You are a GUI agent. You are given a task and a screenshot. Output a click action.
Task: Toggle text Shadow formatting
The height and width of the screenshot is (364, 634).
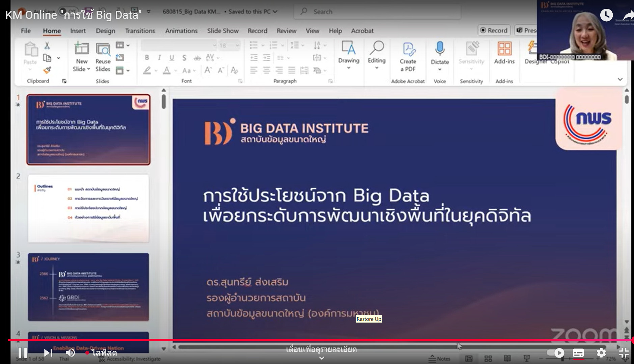pos(184,58)
